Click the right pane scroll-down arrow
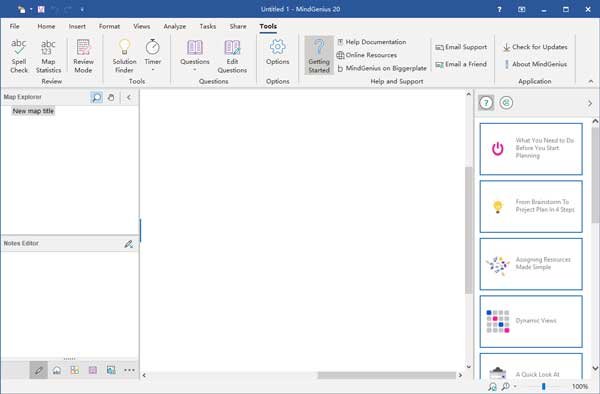Screen dimensions: 600x394 (x=595, y=368)
